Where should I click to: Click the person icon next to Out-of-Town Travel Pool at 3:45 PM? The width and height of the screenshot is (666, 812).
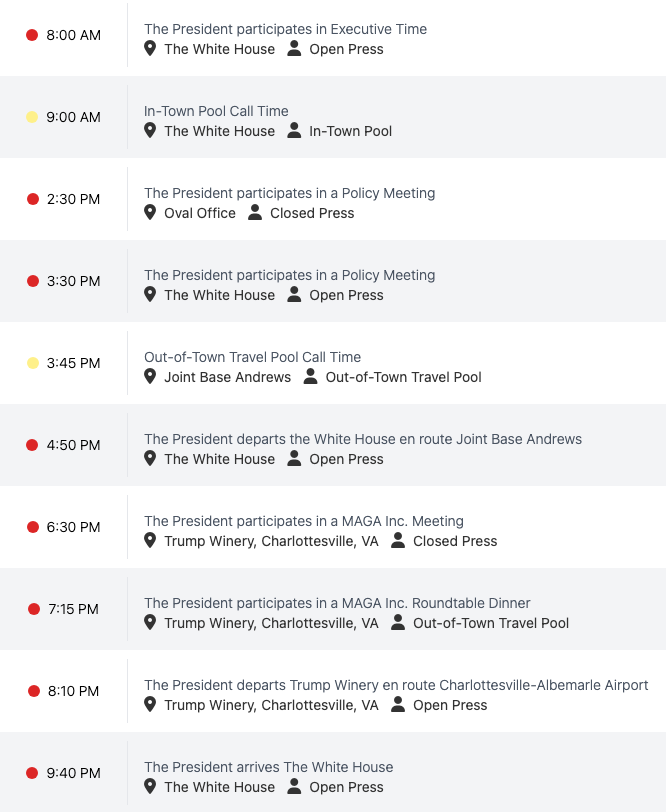click(x=310, y=377)
